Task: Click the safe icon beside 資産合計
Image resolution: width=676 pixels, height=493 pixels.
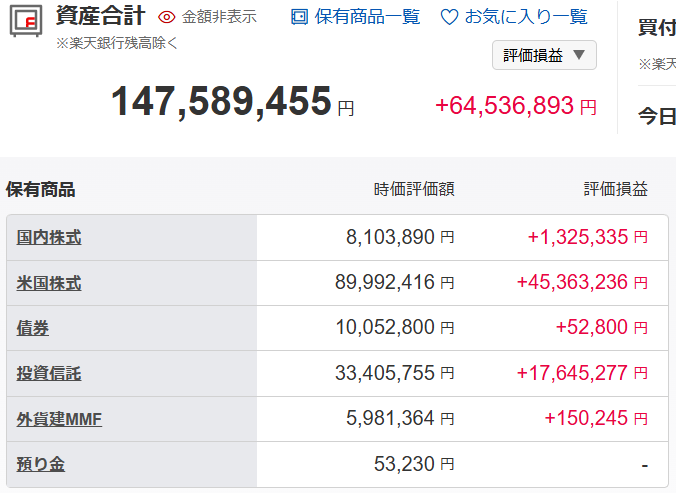Action: pos(26,22)
